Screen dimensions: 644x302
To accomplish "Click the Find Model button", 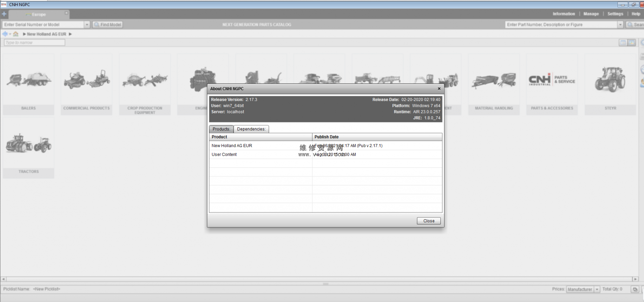I will tap(108, 25).
